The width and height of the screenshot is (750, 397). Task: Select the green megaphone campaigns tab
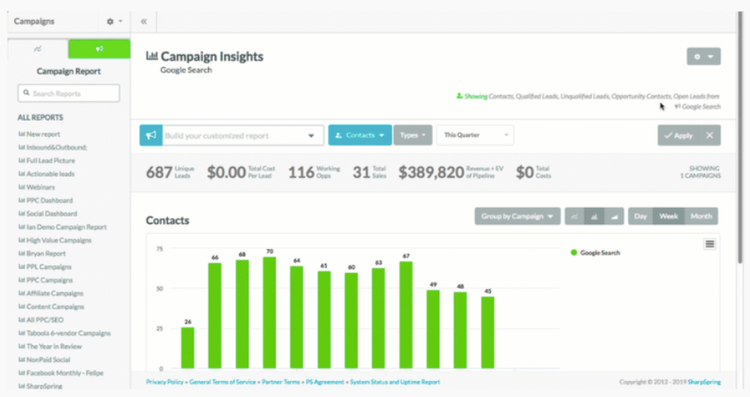[x=99, y=49]
